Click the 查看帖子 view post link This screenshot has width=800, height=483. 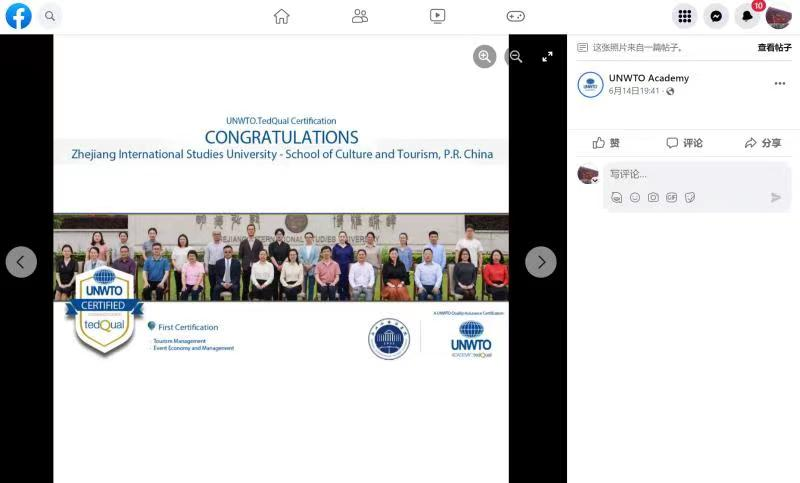click(x=774, y=47)
